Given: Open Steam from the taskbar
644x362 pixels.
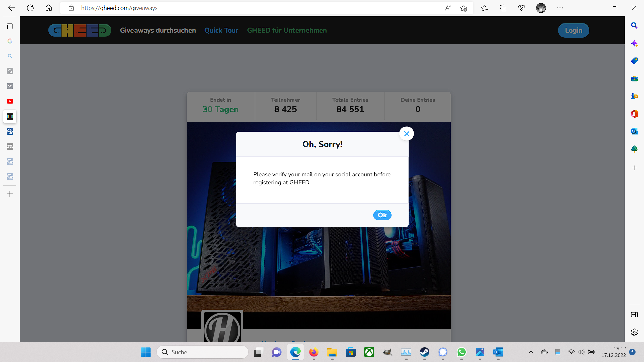Looking at the screenshot, I should [x=424, y=352].
